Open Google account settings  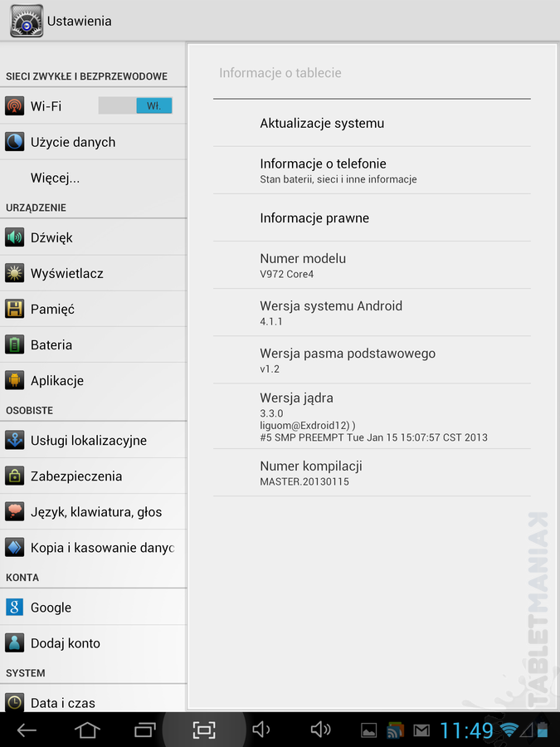point(93,607)
